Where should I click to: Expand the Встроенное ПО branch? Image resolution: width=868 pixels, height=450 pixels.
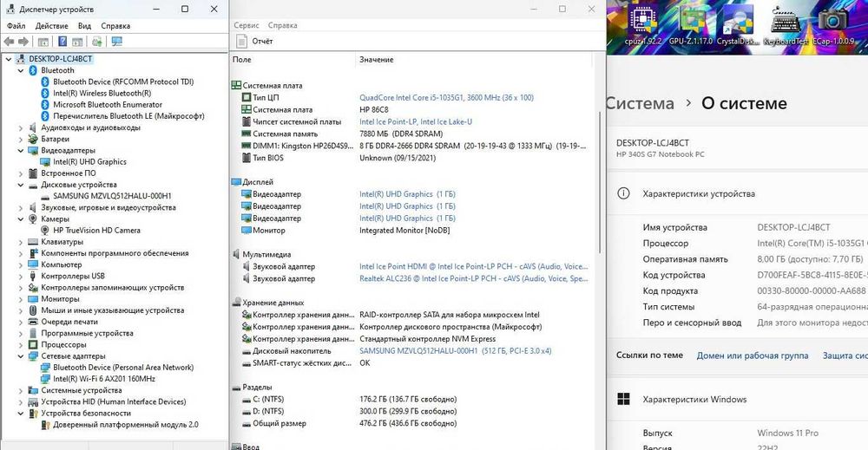click(21, 173)
